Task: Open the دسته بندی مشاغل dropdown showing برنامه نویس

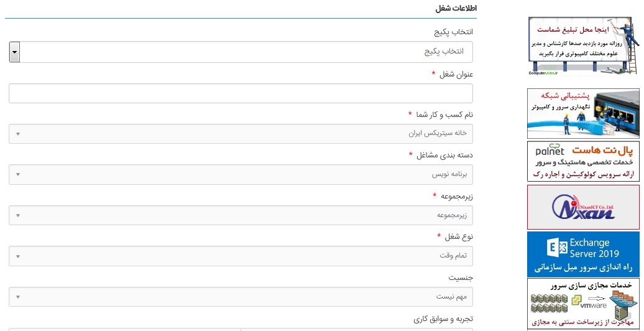Action: (241, 174)
